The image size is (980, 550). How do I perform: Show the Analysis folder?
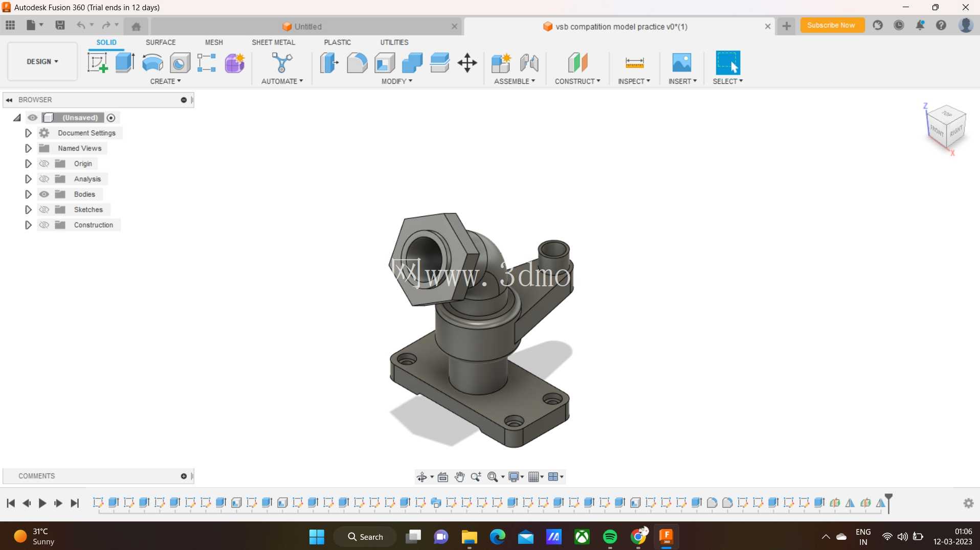pos(44,179)
